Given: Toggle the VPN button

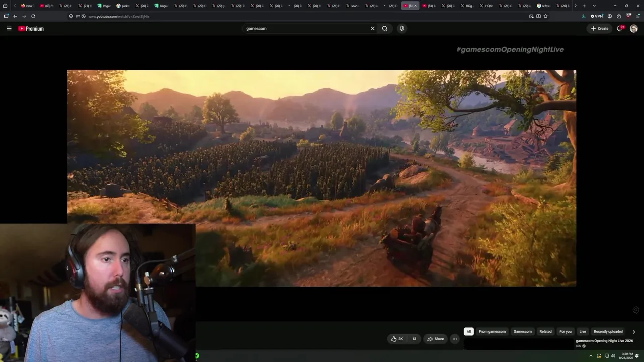Looking at the screenshot, I should (597, 16).
